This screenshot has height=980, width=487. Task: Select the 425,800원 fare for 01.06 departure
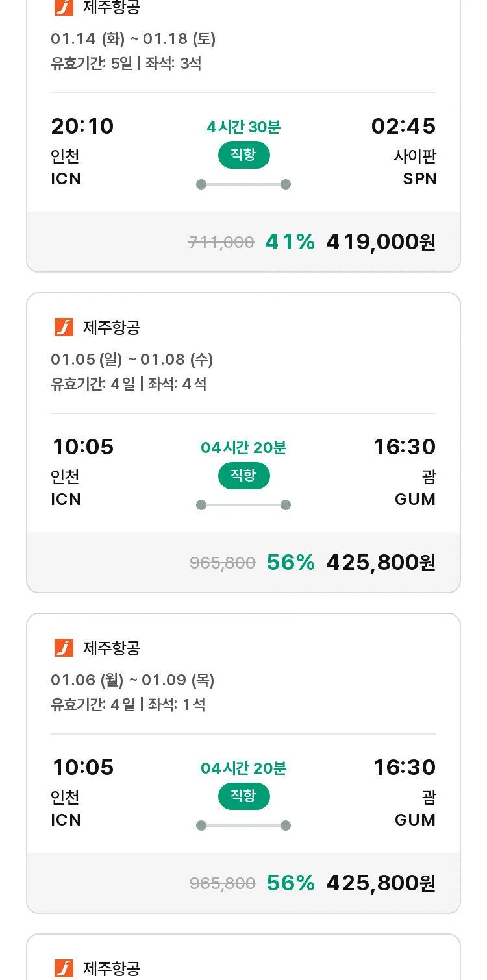tap(381, 883)
